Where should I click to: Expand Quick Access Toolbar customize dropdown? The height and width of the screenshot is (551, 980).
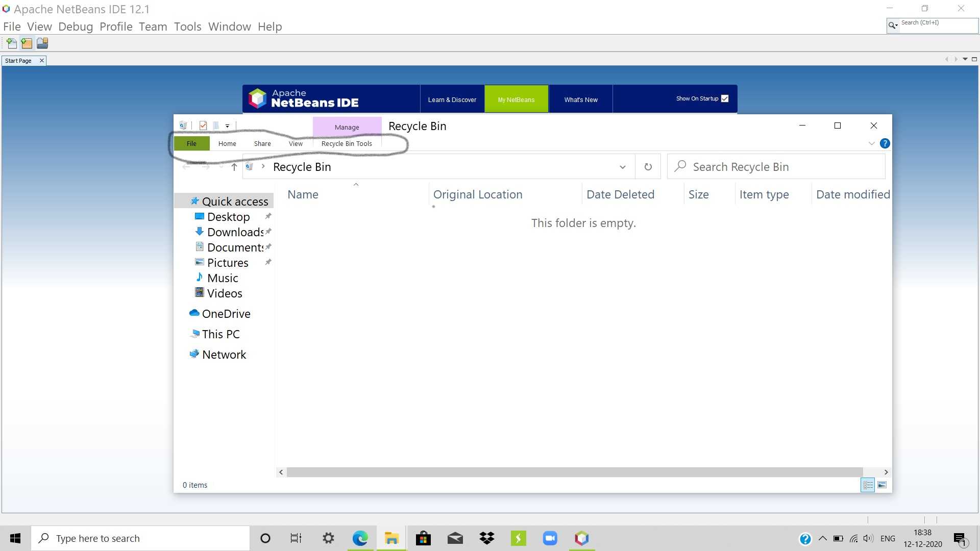coord(227,126)
